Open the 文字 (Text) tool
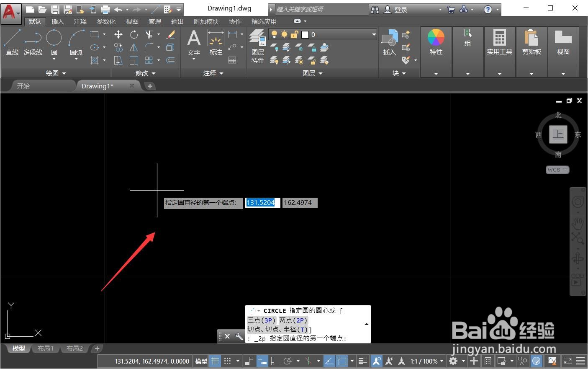 (x=193, y=42)
